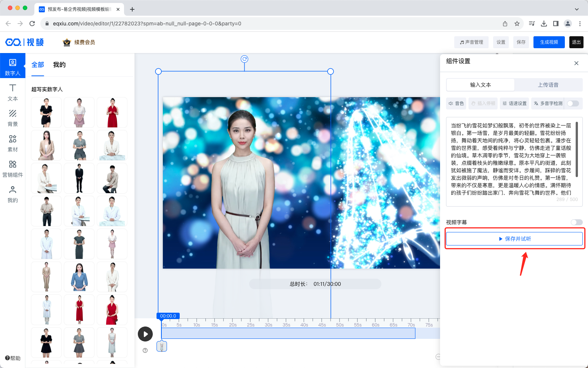Click the timeline playhead at 00:00.0
The height and width of the screenshot is (368, 588).
click(168, 316)
